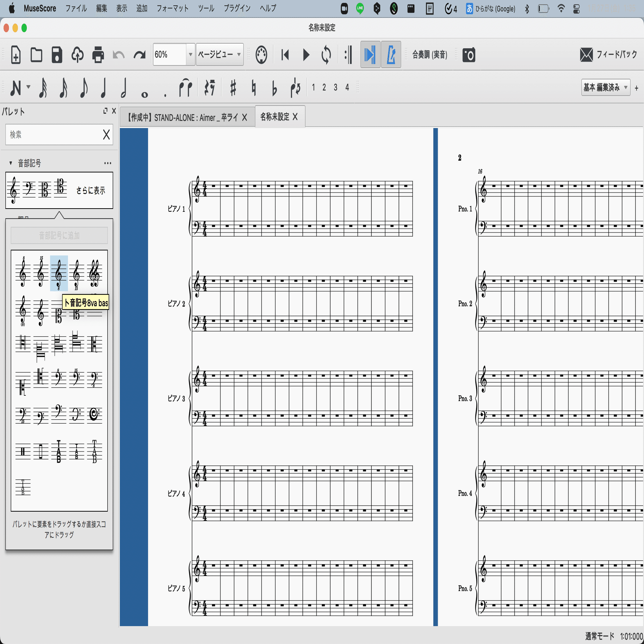
Task: Redo the last action
Action: (x=139, y=55)
